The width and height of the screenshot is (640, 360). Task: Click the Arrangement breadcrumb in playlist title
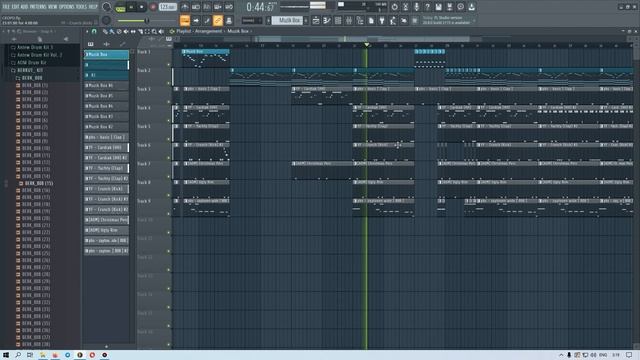[208, 31]
